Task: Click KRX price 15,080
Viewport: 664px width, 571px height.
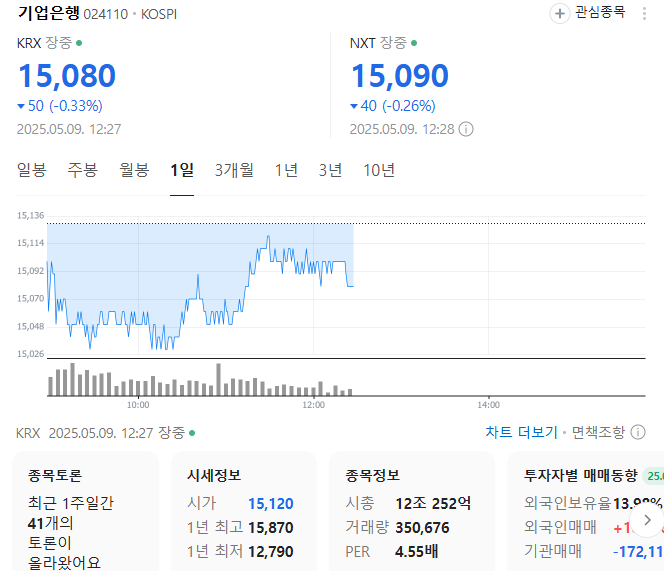Action: (x=67, y=76)
